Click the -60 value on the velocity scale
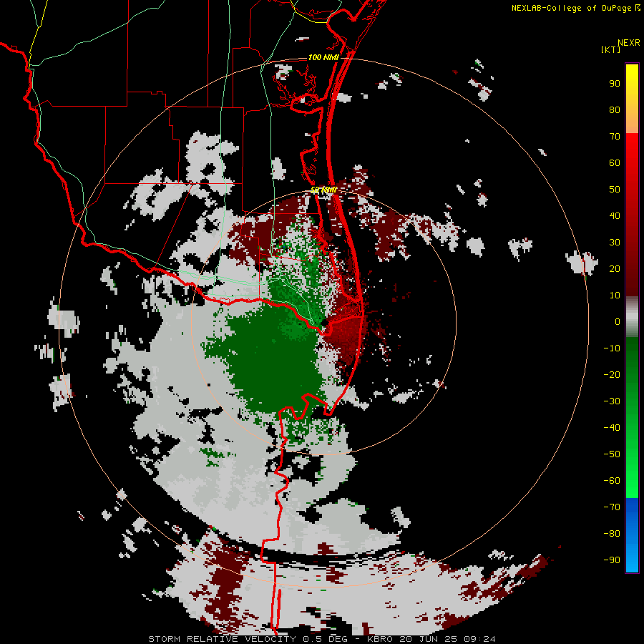This screenshot has height=644, width=644. click(612, 481)
